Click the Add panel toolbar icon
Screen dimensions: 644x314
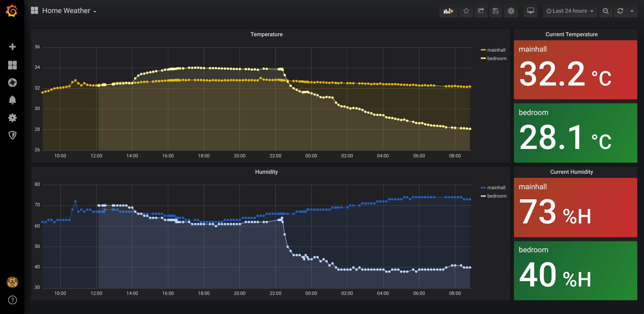[448, 11]
